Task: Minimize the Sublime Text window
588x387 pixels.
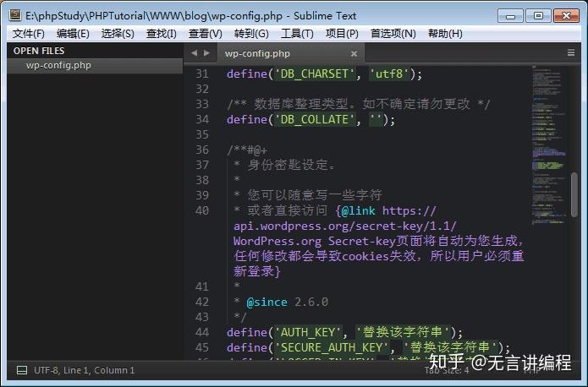Action: 510,16
